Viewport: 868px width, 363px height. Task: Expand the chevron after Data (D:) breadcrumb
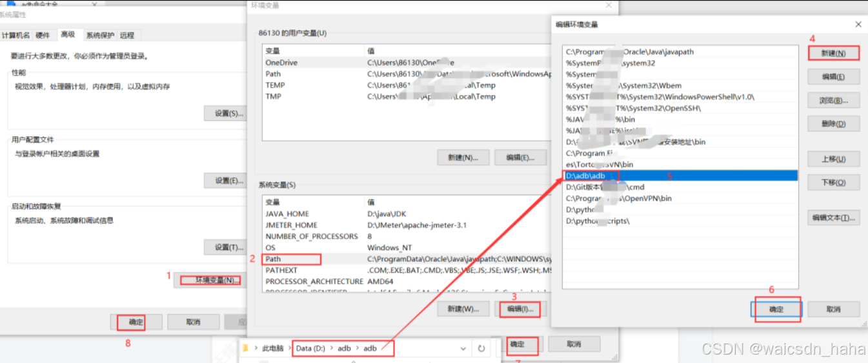pyautogui.click(x=331, y=348)
